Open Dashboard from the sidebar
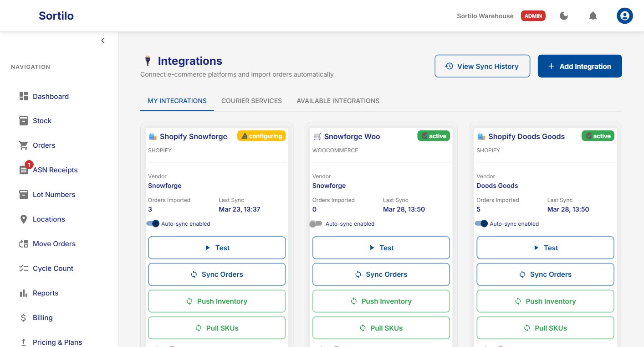Viewport: 644px width, 347px height. [x=51, y=96]
